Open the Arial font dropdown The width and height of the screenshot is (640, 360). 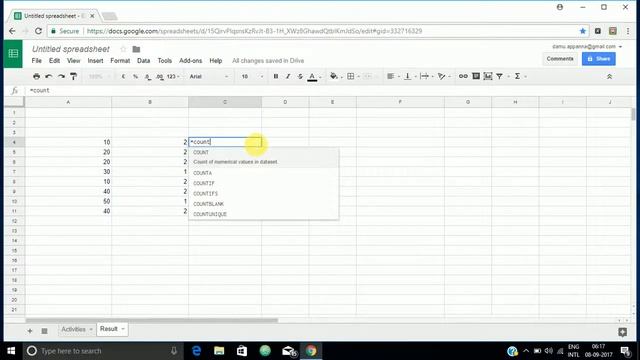pos(209,76)
